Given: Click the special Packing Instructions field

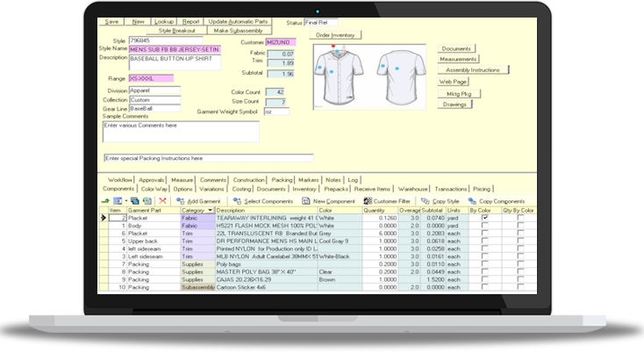Looking at the screenshot, I should (x=209, y=158).
